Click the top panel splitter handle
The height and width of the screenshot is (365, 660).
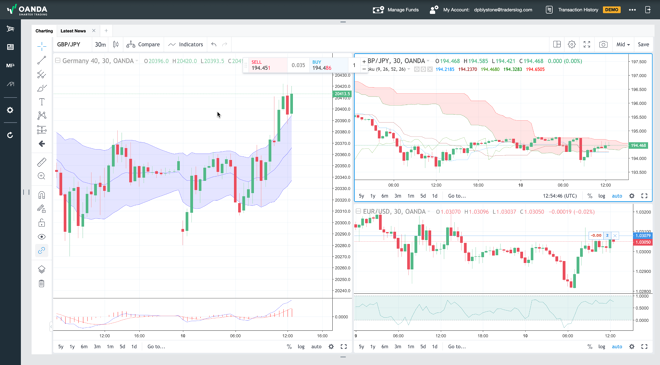(x=343, y=22)
